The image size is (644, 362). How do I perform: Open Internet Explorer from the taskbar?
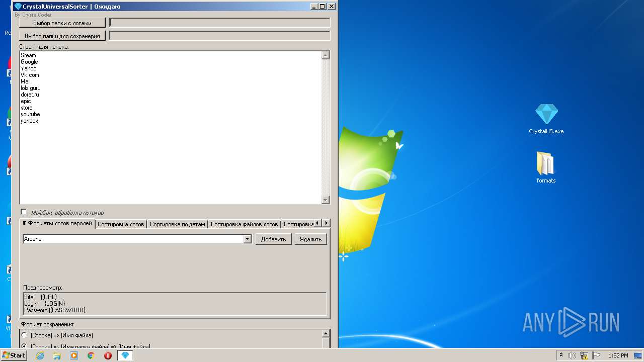pyautogui.click(x=40, y=355)
